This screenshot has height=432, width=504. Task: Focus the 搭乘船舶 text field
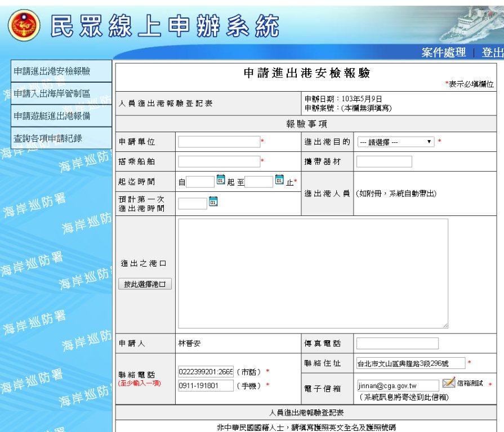219,162
